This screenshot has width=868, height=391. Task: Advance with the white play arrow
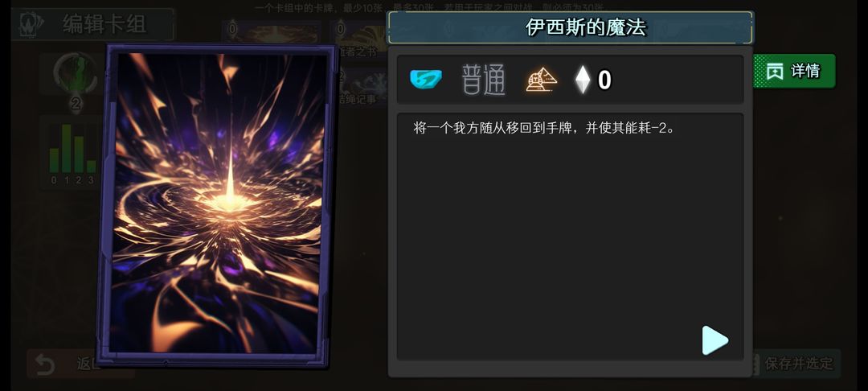(x=714, y=340)
